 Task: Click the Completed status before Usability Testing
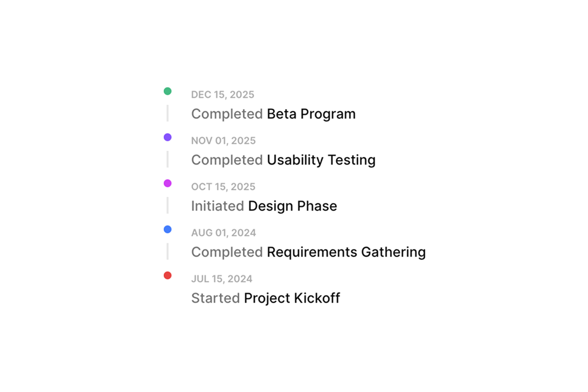[x=227, y=160]
